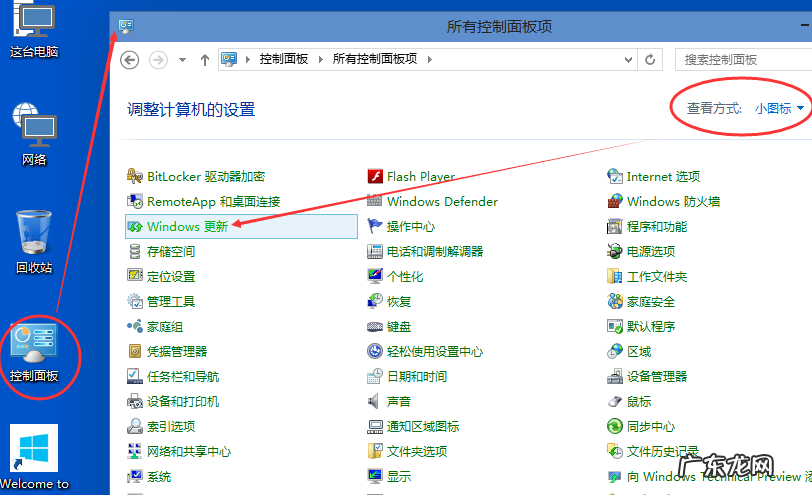
Task: Open the 查看方式 小图标 dropdown
Action: [x=779, y=109]
